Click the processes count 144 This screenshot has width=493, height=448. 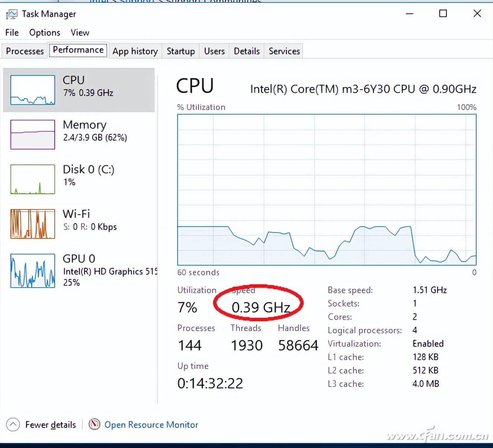pyautogui.click(x=190, y=345)
